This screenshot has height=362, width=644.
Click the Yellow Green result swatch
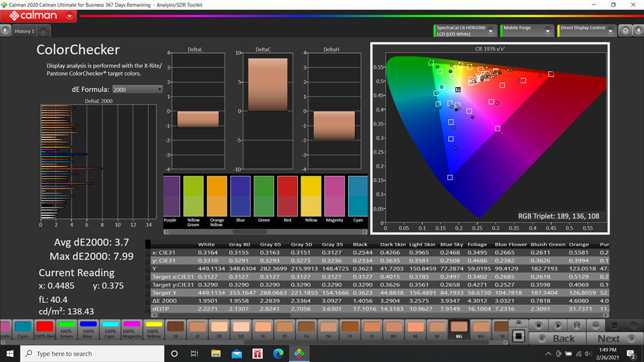click(x=193, y=196)
